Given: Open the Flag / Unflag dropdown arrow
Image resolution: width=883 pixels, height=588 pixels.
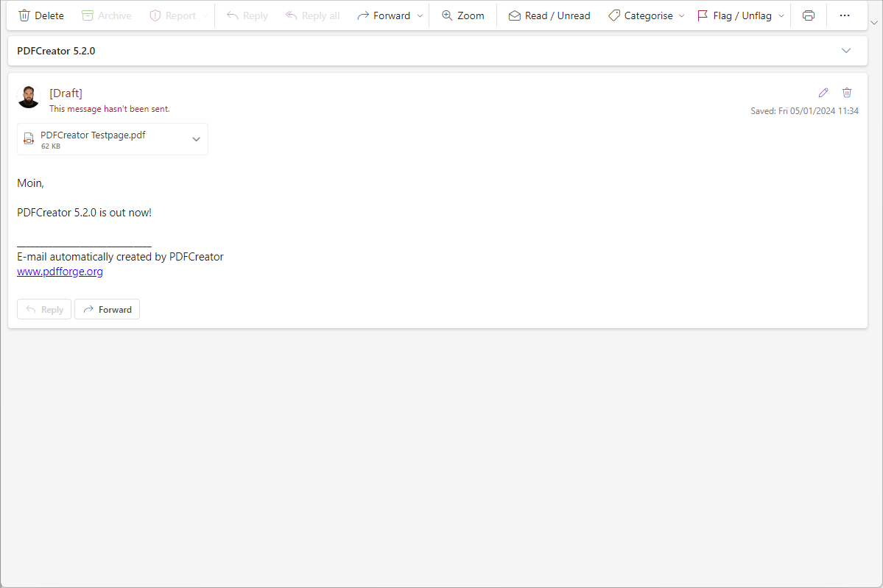Looking at the screenshot, I should [x=781, y=15].
